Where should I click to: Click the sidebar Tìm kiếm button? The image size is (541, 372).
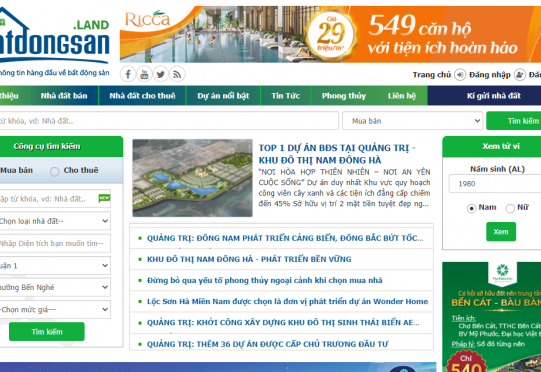pyautogui.click(x=47, y=332)
